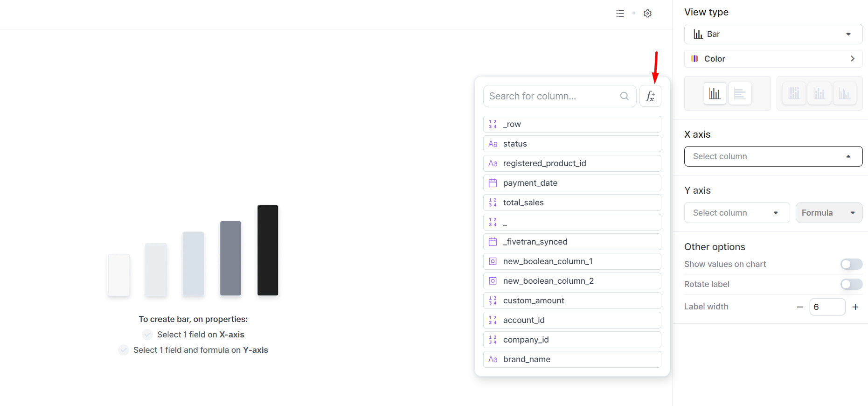Image resolution: width=868 pixels, height=406 pixels.
Task: Click the formula fx icon beside search
Action: point(650,96)
